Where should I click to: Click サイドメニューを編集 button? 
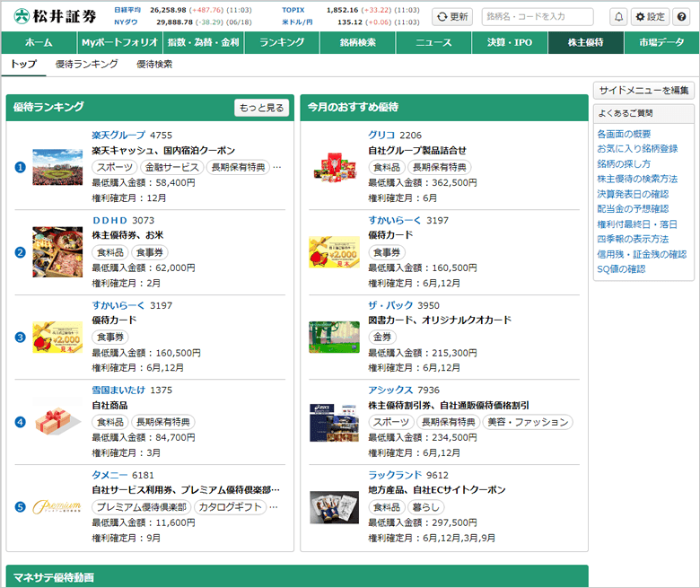click(643, 90)
